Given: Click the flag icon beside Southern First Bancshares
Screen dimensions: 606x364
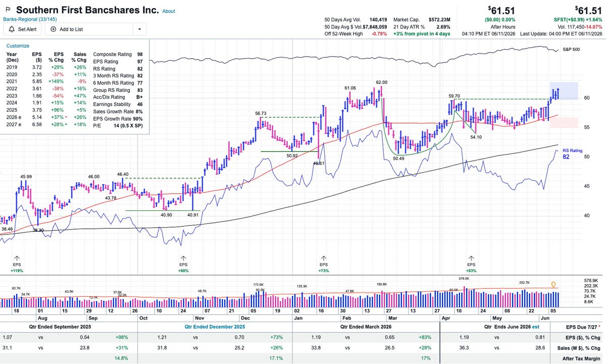Looking at the screenshot, I should tap(8, 10).
